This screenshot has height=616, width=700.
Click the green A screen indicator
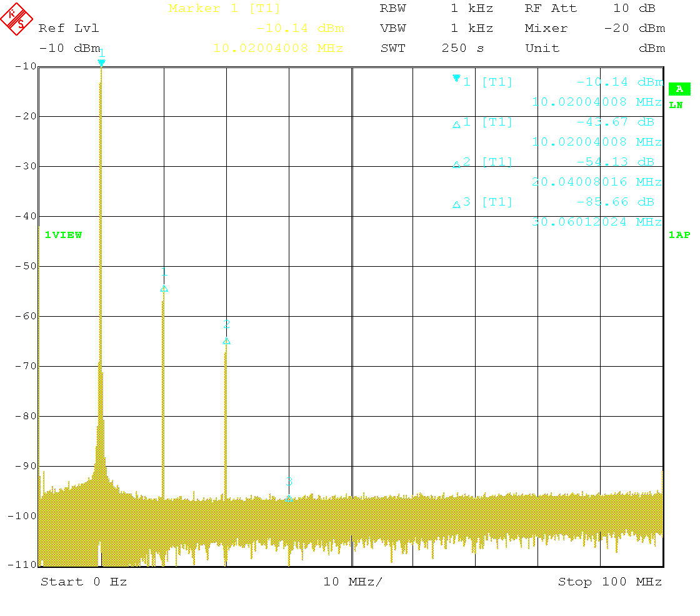pos(679,89)
